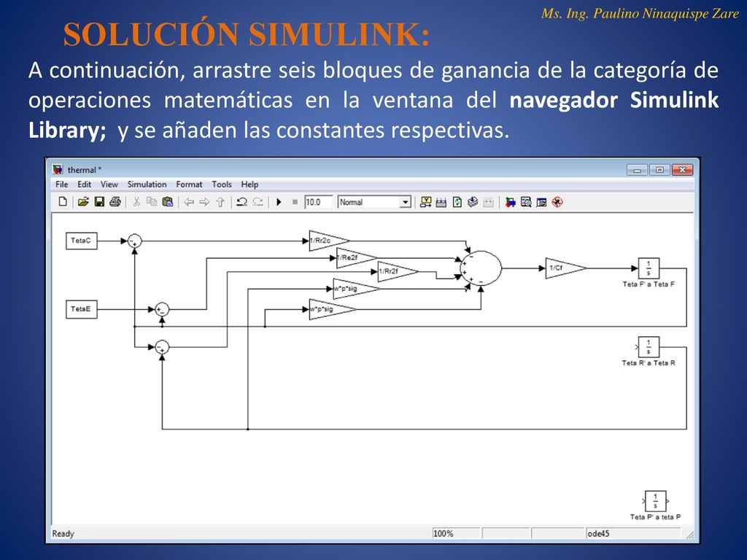Save the thermal model with the floppy icon

(99, 202)
